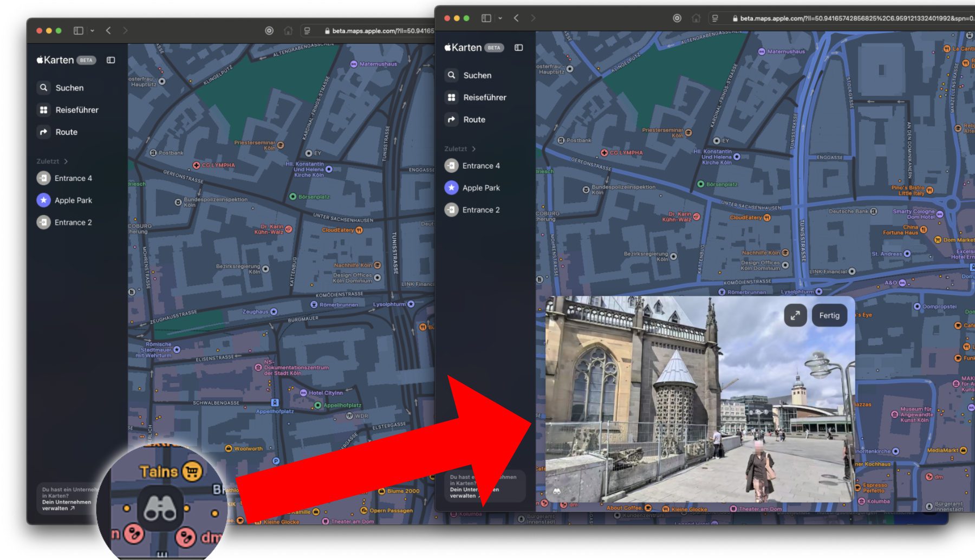Open Reiseführer in the front window sidebar
This screenshot has height=560, width=975.
coord(484,97)
